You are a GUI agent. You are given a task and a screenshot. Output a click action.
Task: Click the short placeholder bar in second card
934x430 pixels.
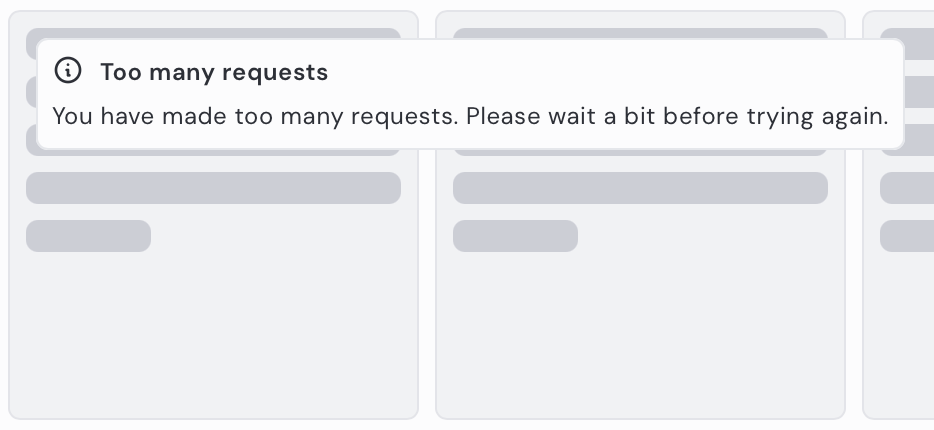(x=515, y=236)
